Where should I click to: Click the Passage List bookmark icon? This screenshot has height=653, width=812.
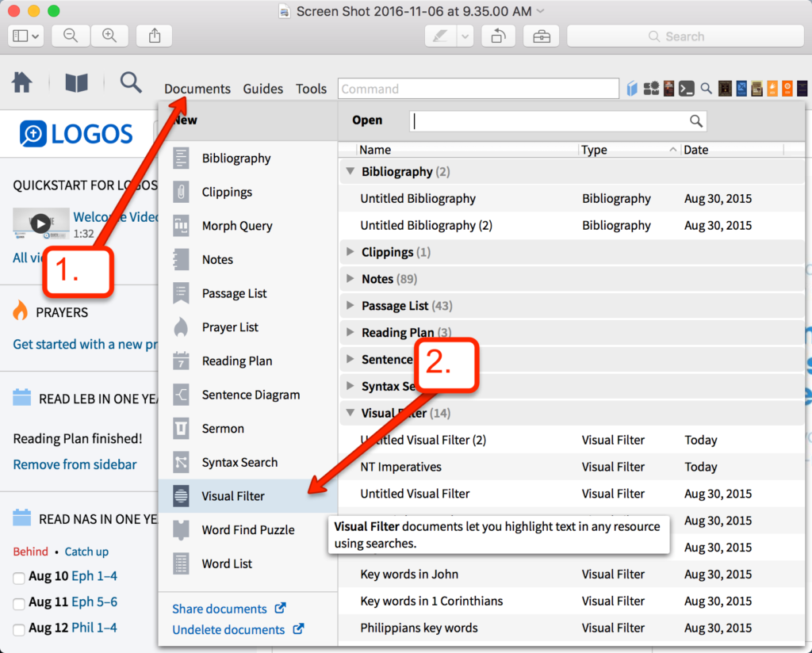181,293
